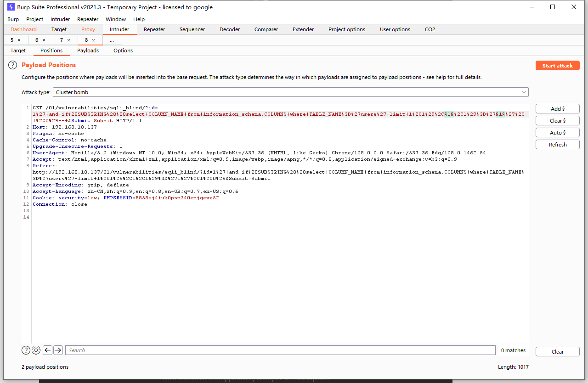Open the Repeater menu in menu bar
Screen dimensions: 588x383
[x=88, y=19]
